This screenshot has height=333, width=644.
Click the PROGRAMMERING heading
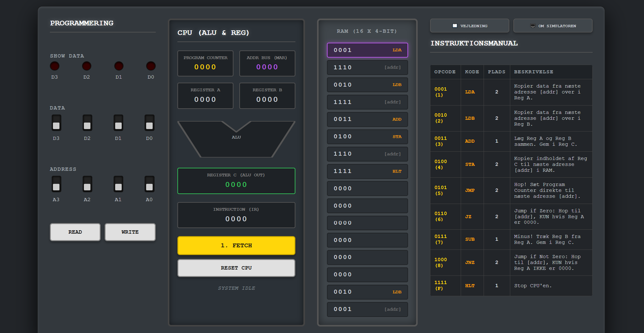82,23
